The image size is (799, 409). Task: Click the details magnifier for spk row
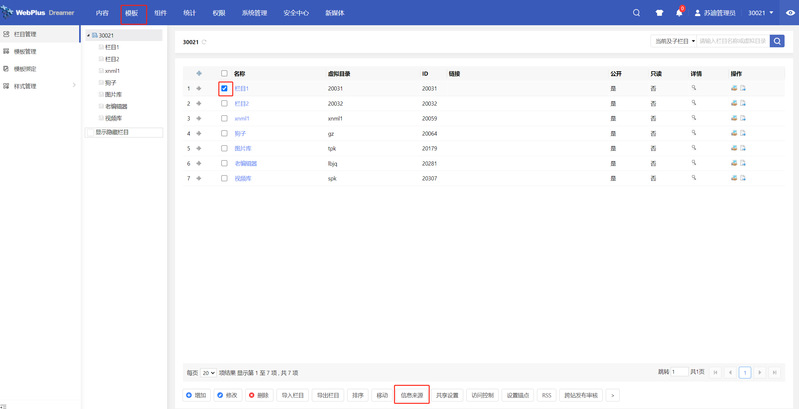(x=694, y=178)
